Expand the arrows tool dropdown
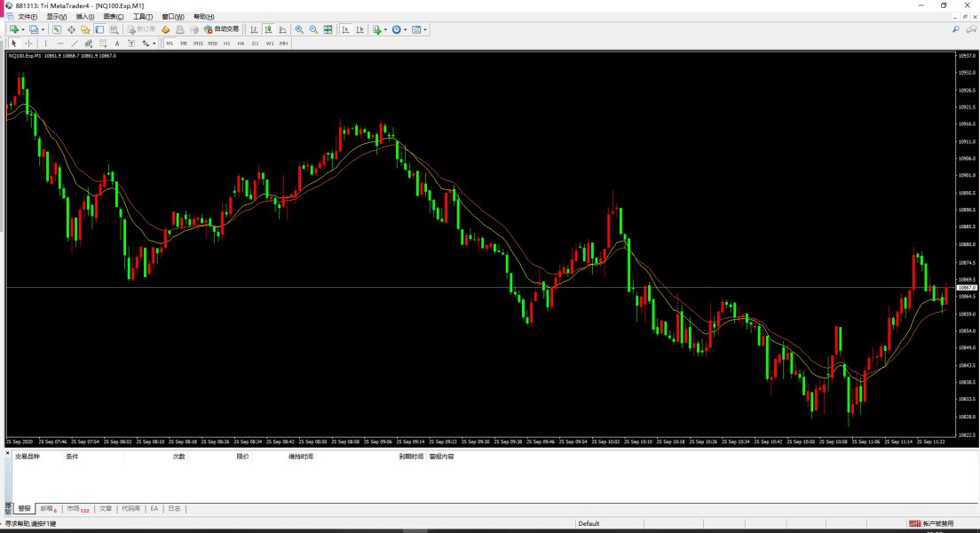 (x=154, y=44)
